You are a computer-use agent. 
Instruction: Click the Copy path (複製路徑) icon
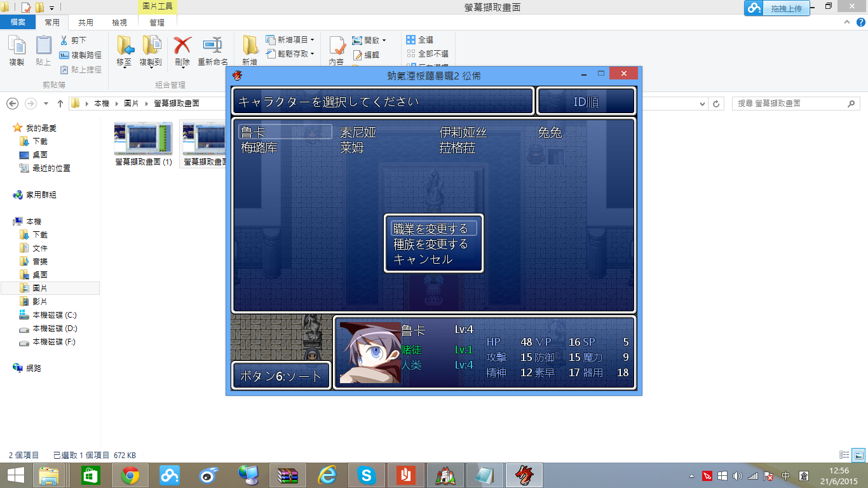click(64, 55)
